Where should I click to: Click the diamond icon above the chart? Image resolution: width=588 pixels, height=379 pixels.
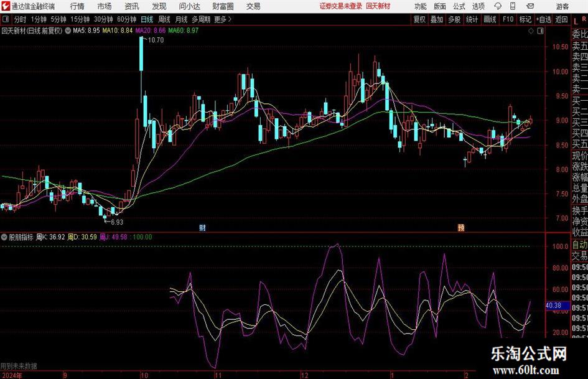[531, 31]
